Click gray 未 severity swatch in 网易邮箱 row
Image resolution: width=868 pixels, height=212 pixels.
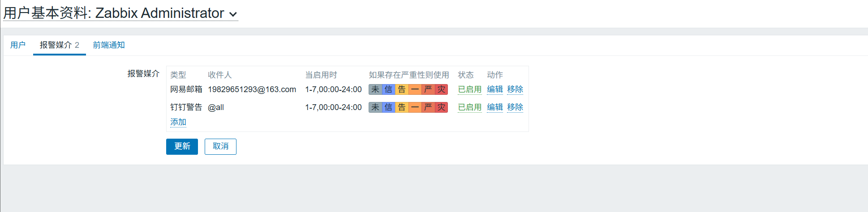pyautogui.click(x=375, y=89)
